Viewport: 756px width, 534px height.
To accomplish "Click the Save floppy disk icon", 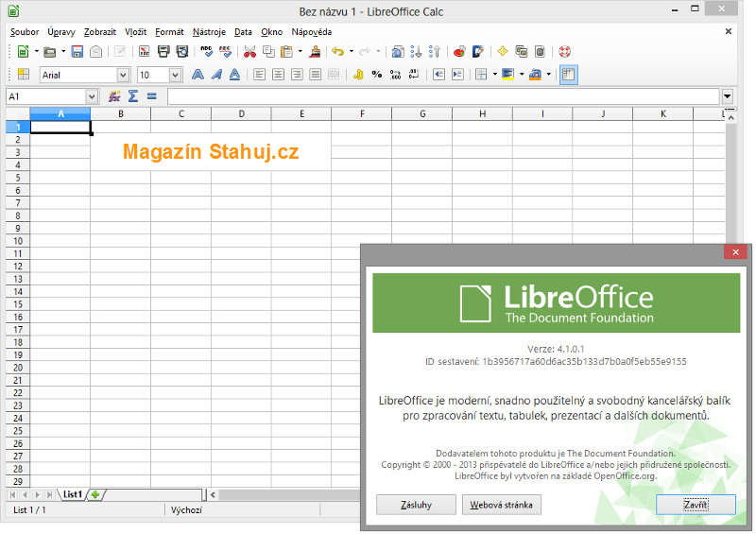I will pyautogui.click(x=77, y=51).
